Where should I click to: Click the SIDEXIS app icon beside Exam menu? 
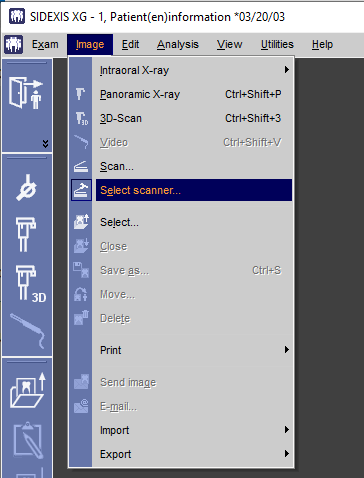point(14,44)
